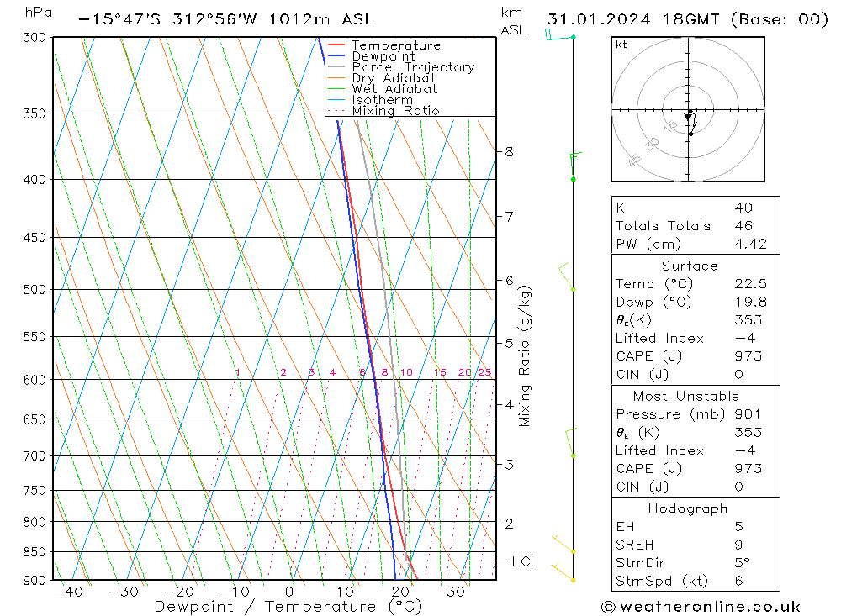
Task: Click the 8 km altitude label
Action: [x=509, y=152]
